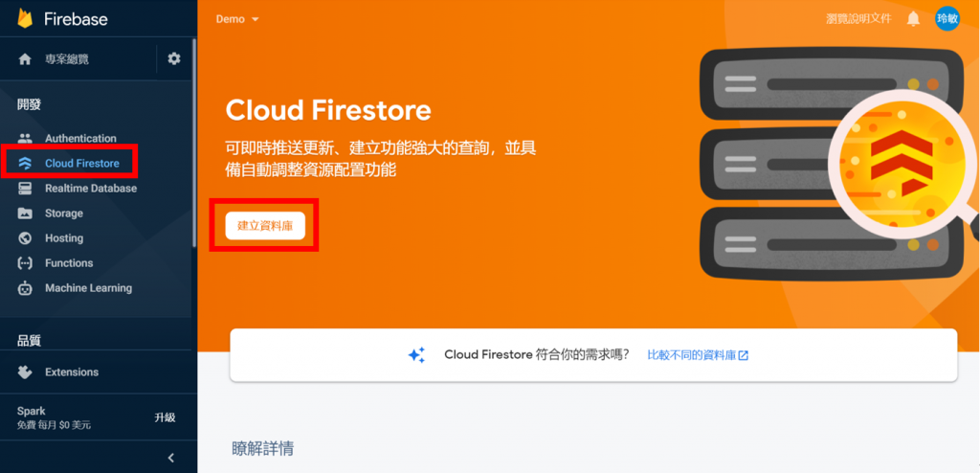Image resolution: width=980 pixels, height=473 pixels.
Task: Click the Authentication people icon
Action: click(x=25, y=138)
